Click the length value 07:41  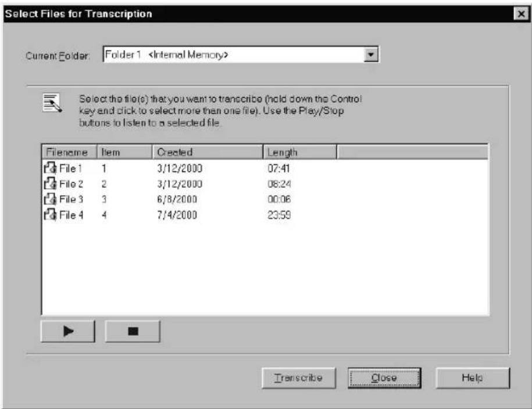(x=279, y=168)
